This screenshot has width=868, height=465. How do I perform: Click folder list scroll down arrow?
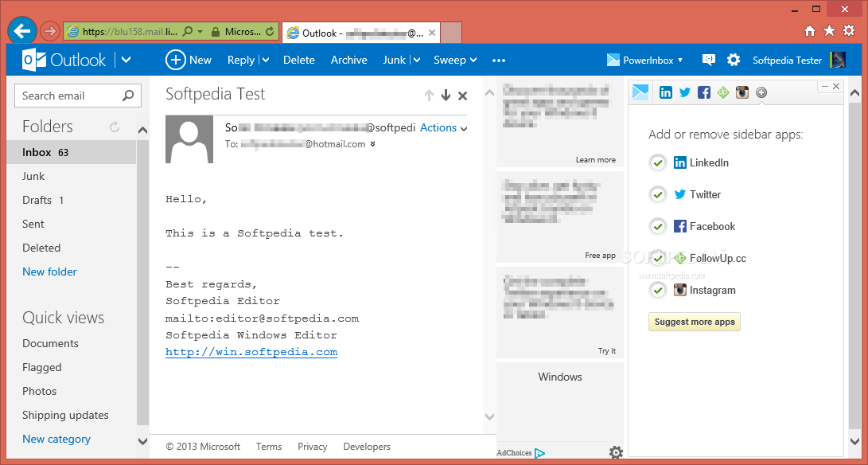click(143, 442)
